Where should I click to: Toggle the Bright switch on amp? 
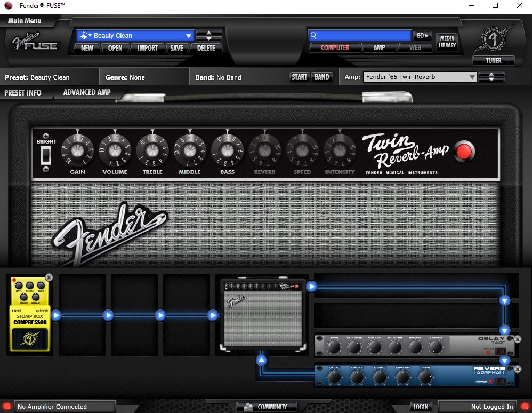pyautogui.click(x=46, y=155)
